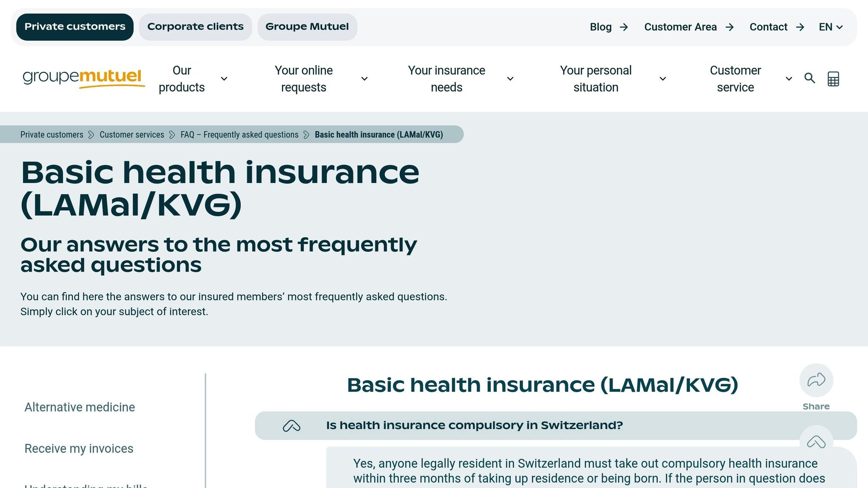Open the Your online requests menu
Viewport: 868px width, 488px height.
point(303,79)
